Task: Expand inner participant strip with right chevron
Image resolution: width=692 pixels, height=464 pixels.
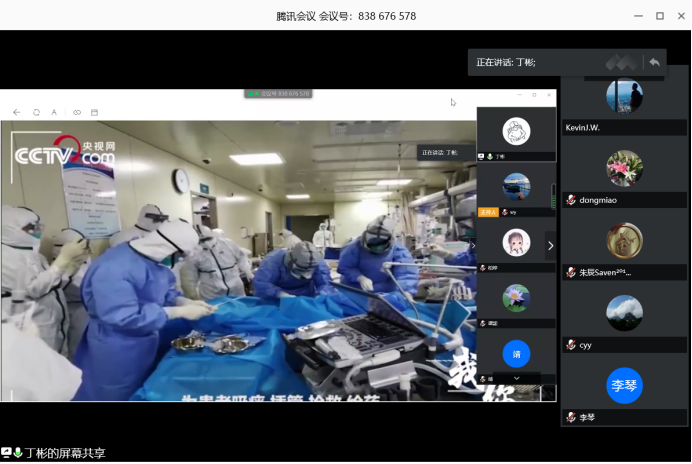Action: point(550,246)
